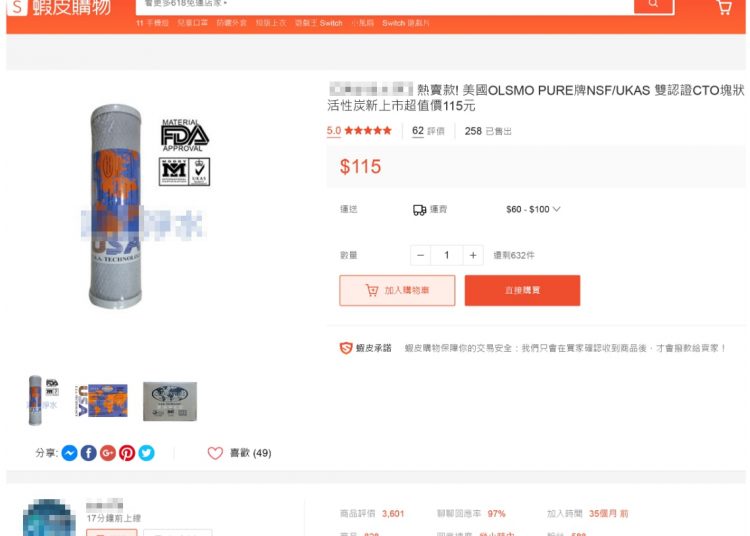Viewport: 750px width, 536px height.
Task: Select the second product thumbnail with USA label
Action: coord(102,401)
